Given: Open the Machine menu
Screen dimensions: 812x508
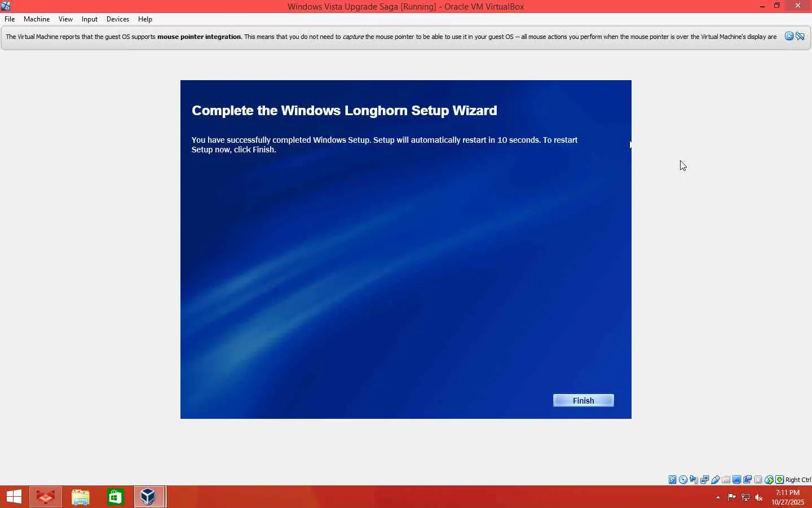Looking at the screenshot, I should click(37, 19).
